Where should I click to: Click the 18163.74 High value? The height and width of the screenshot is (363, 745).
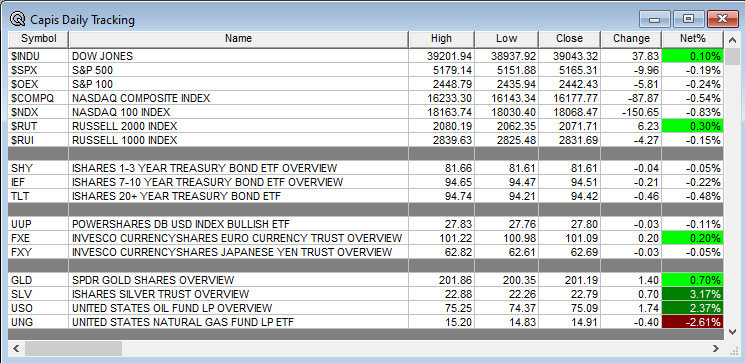coord(449,112)
